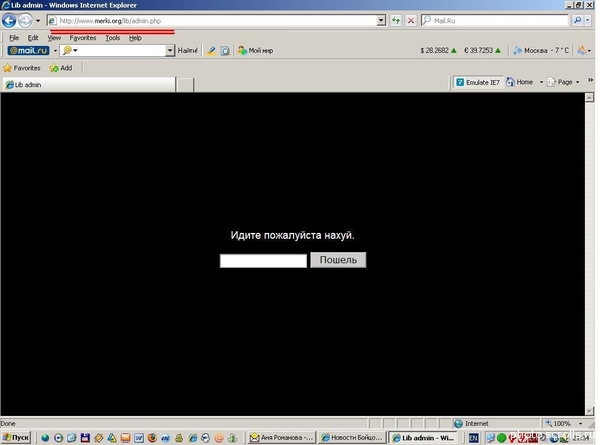Open the mail.ru toolbar settings icon
Image resolution: width=600 pixels, height=445 pixels.
click(x=584, y=51)
